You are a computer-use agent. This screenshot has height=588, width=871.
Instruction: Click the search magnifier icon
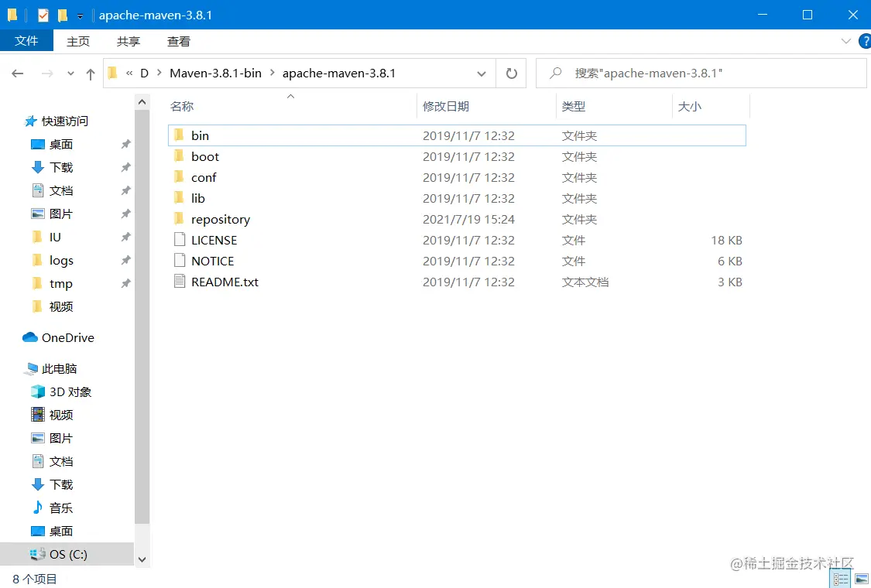click(x=555, y=73)
